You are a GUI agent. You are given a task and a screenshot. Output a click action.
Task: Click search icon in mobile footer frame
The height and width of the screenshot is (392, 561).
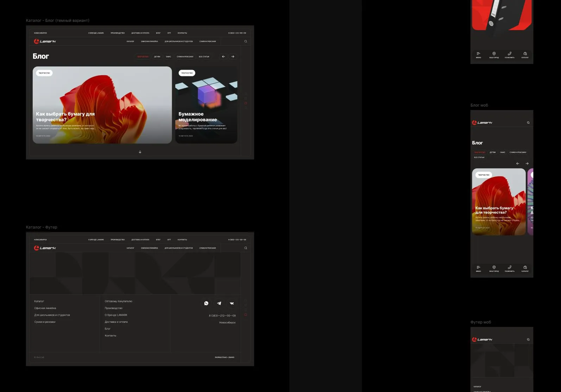point(528,340)
